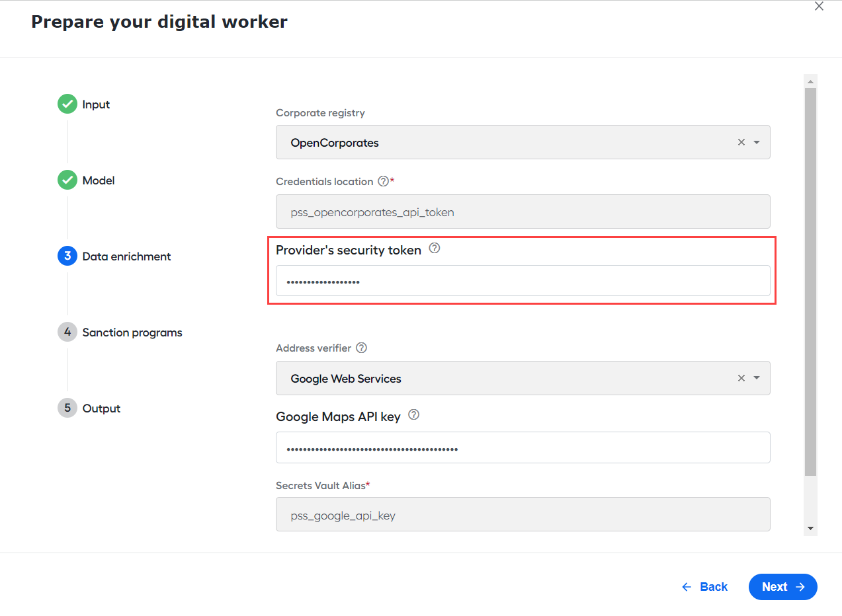
Task: Expand the Corporate registry dropdown arrow
Action: pyautogui.click(x=757, y=142)
